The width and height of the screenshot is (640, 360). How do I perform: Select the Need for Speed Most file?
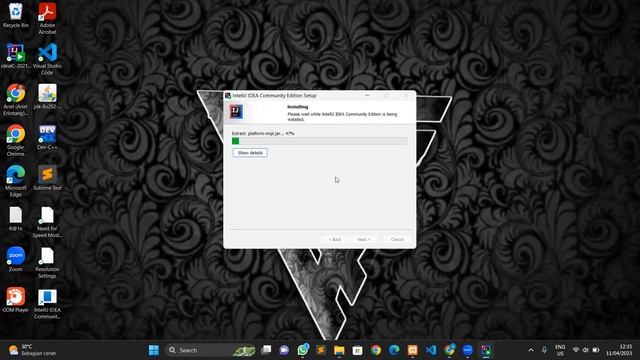[x=47, y=222]
